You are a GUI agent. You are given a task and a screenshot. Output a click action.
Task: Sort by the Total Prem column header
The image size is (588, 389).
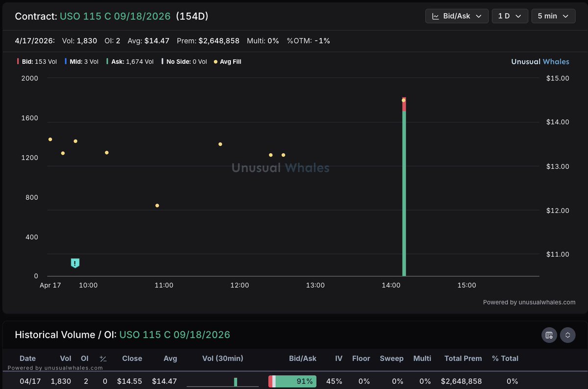coord(463,359)
